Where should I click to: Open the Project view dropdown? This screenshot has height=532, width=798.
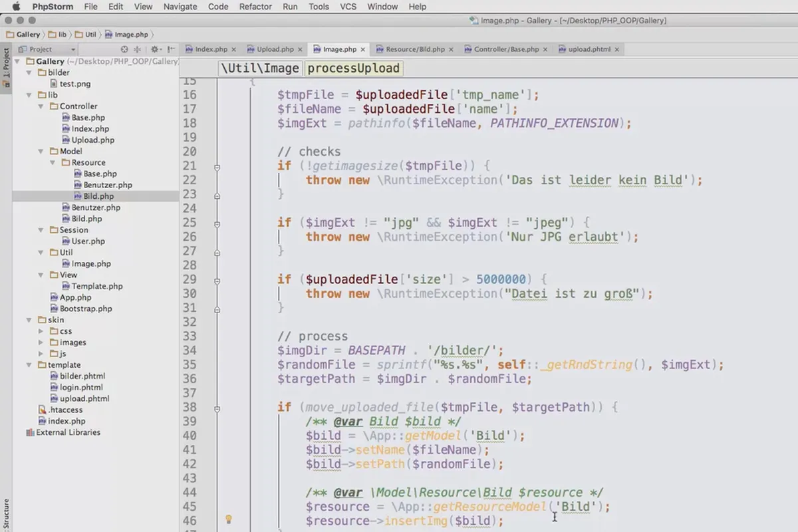tap(47, 49)
